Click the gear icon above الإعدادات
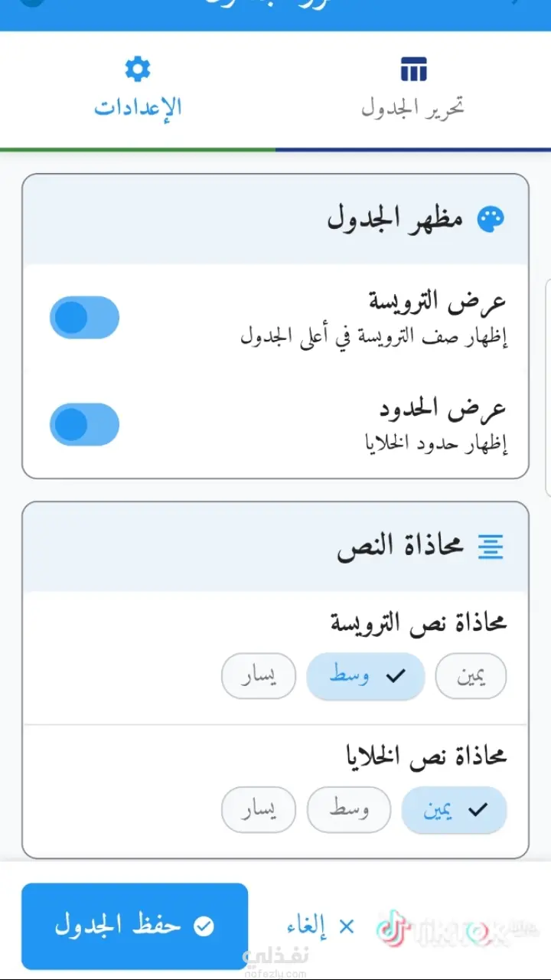Image resolution: width=551 pixels, height=980 pixels. tap(138, 70)
